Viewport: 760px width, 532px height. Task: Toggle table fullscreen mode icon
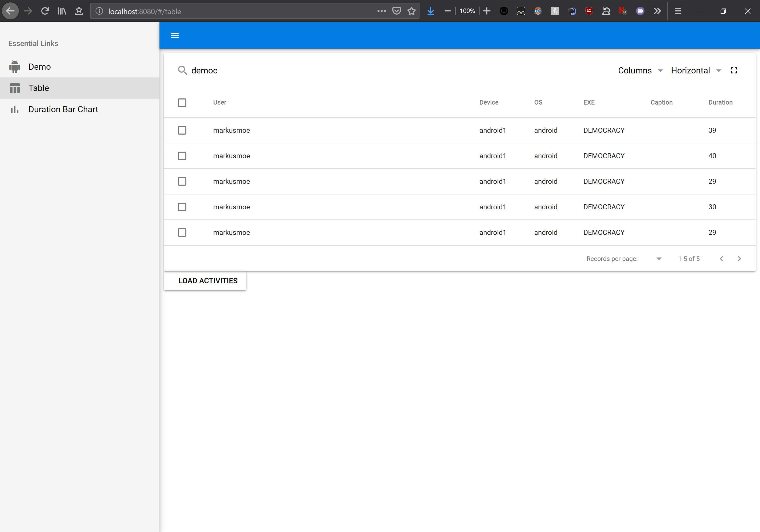(x=734, y=70)
